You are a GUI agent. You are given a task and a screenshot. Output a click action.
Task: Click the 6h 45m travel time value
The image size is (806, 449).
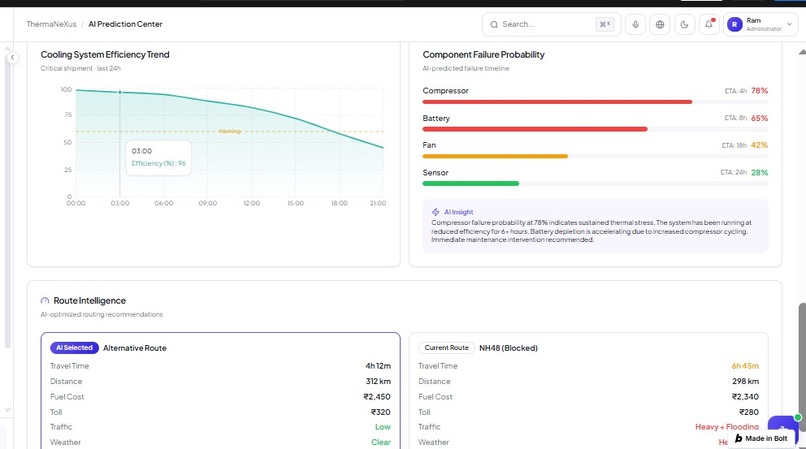click(745, 366)
